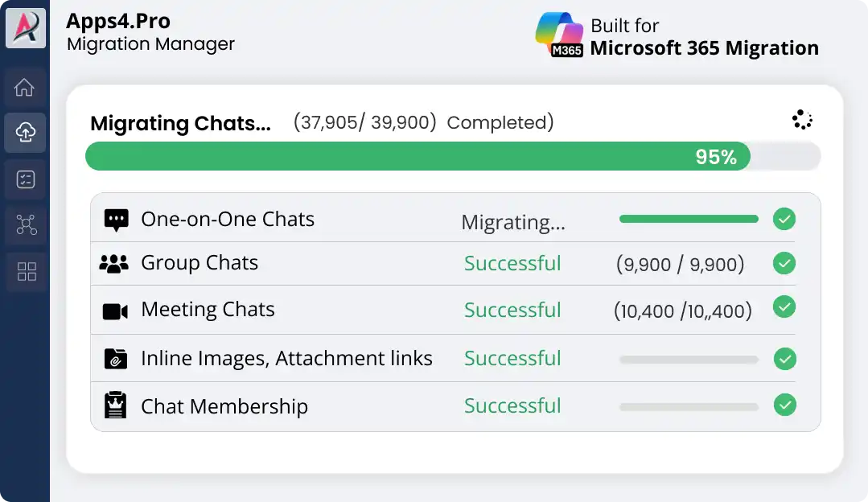Screen dimensions: 868x502
Task: Click the Group Chats people icon
Action: [113, 264]
